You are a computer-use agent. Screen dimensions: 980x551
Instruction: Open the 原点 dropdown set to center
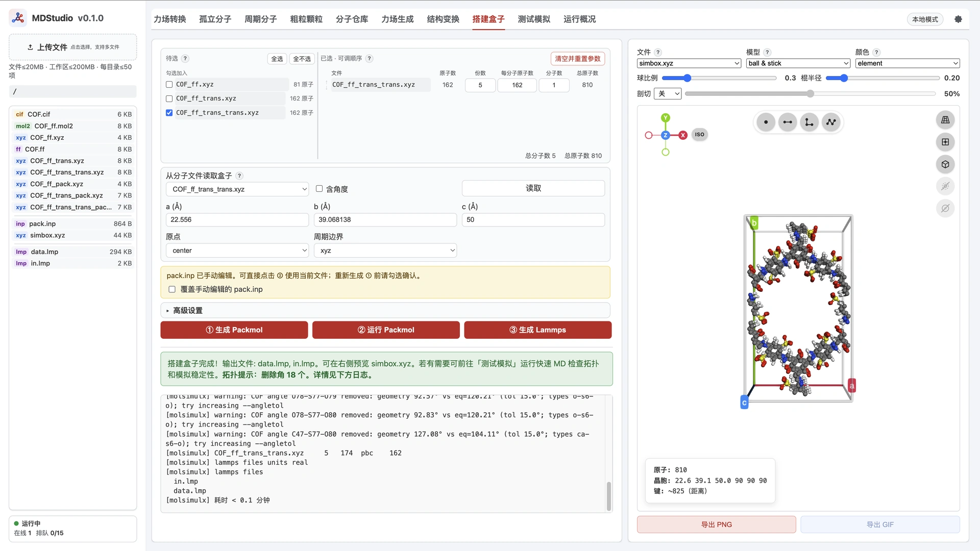tap(237, 251)
